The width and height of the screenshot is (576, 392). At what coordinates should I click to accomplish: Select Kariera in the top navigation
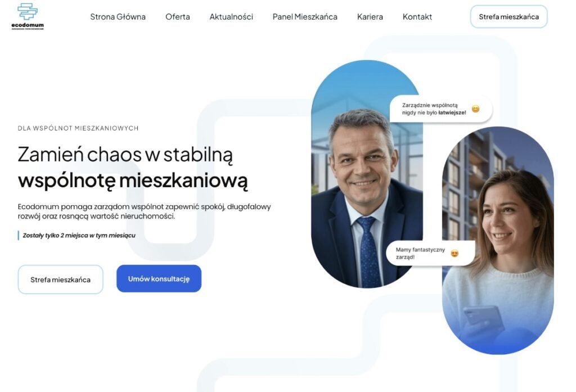tap(370, 17)
